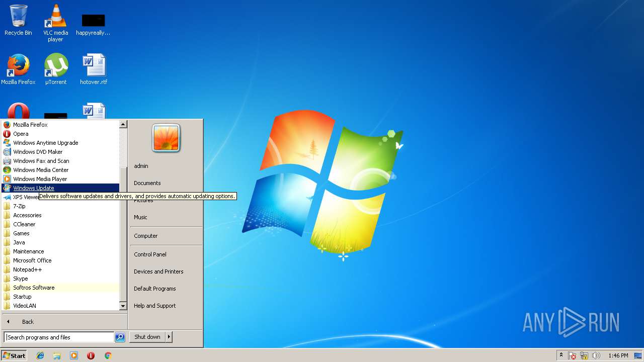Open Windows Fax and Scan
This screenshot has height=362, width=644.
[x=60, y=161]
